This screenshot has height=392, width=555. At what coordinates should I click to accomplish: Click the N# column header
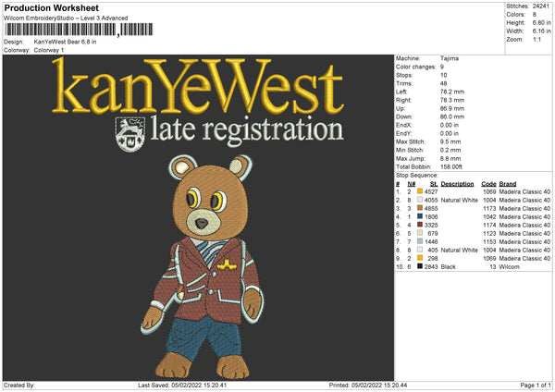click(412, 184)
